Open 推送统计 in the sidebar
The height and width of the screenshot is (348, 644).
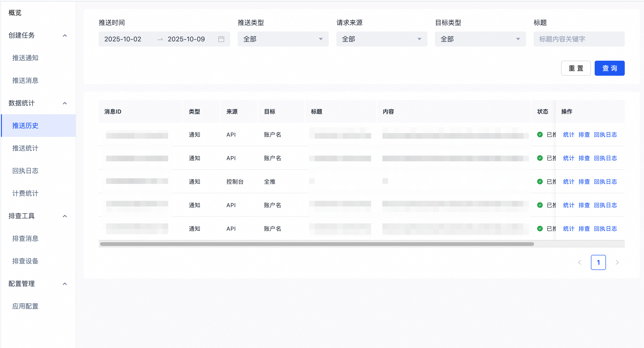[25, 148]
